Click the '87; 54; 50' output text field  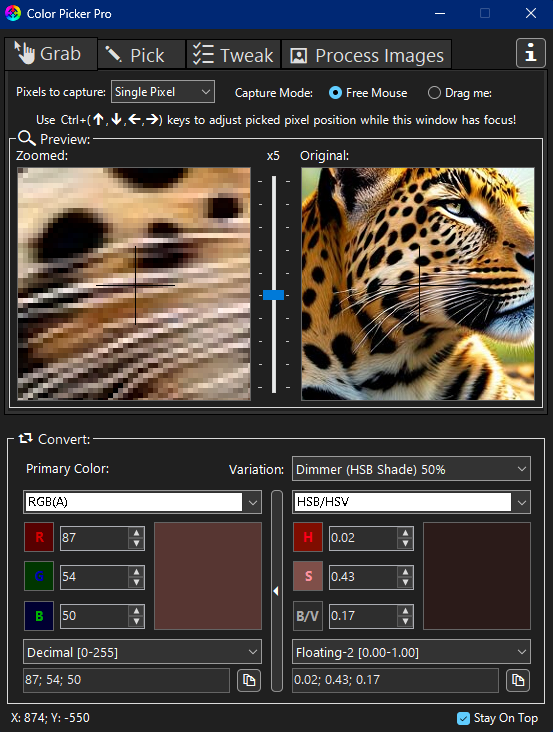(126, 680)
